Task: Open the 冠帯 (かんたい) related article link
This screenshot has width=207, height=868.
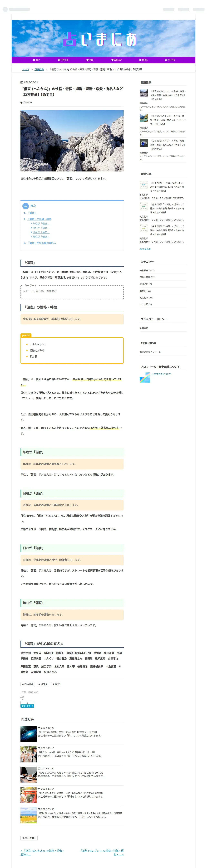Action: 70,793
